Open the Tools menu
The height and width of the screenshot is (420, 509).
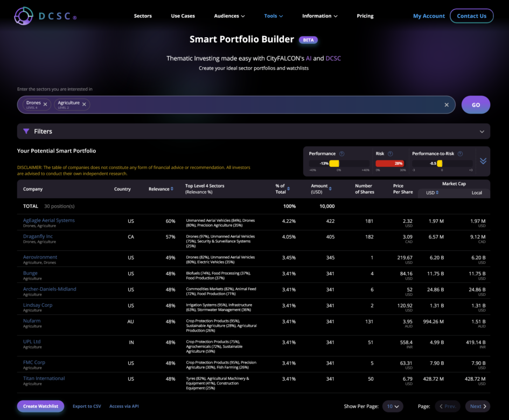point(273,16)
